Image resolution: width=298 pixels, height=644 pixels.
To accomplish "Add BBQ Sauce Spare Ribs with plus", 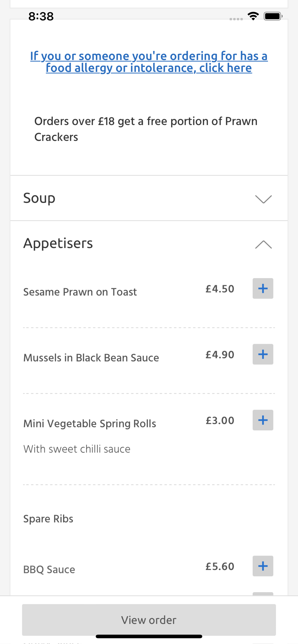I will pyautogui.click(x=263, y=566).
